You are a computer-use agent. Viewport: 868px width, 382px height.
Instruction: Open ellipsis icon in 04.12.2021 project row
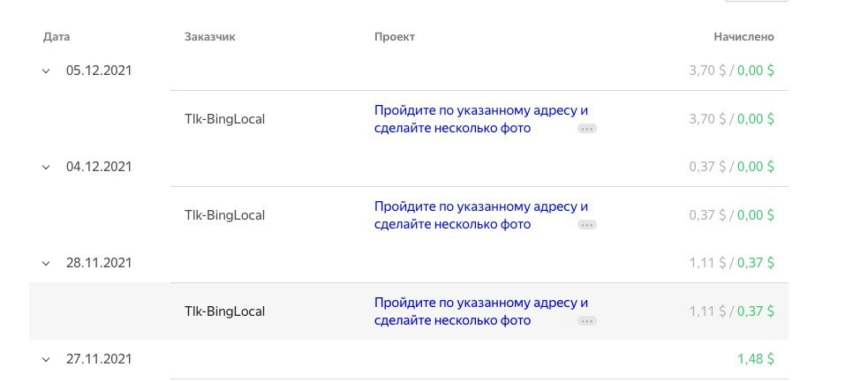(587, 225)
